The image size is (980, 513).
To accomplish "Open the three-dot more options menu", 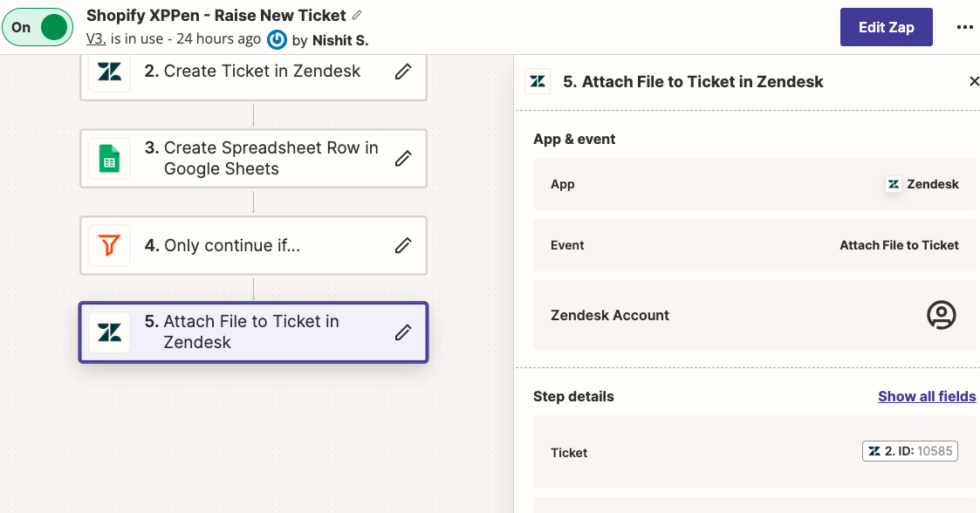I will coord(965,27).
